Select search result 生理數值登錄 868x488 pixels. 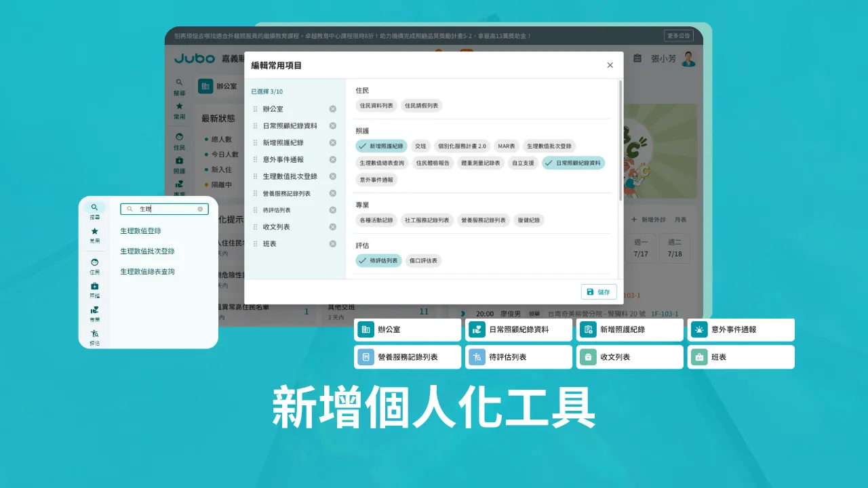tap(140, 231)
